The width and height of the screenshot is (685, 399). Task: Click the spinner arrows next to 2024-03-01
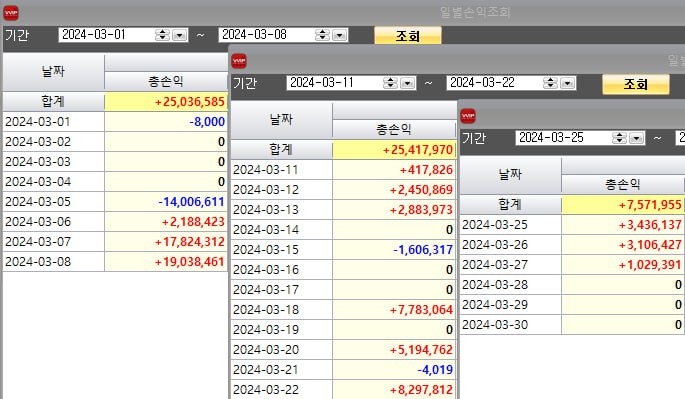coord(162,35)
